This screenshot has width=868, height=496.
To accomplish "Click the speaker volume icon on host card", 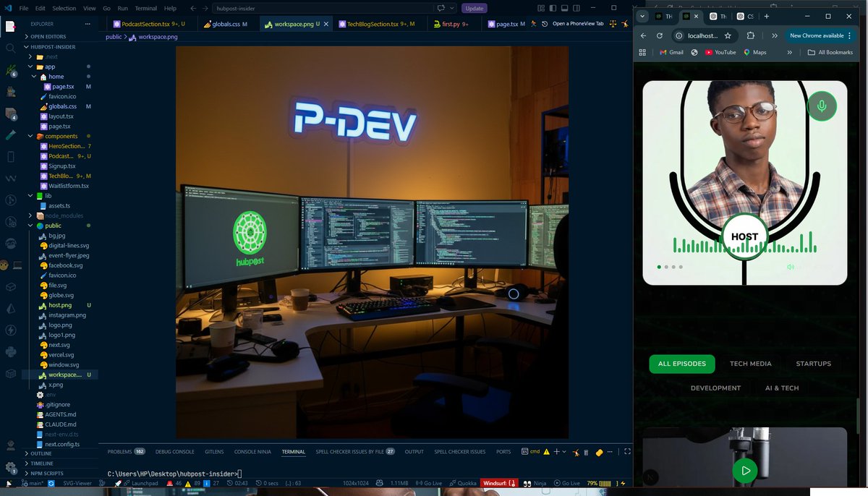I will tap(791, 267).
